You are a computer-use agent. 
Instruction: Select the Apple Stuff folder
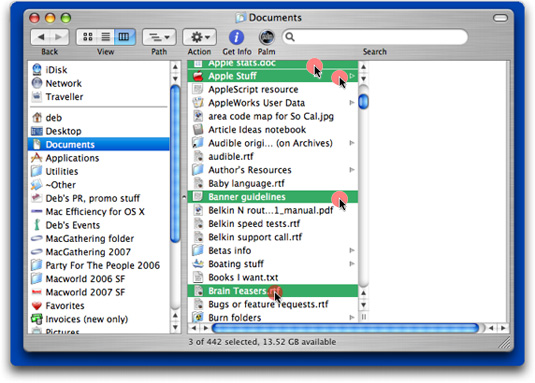tap(272, 76)
